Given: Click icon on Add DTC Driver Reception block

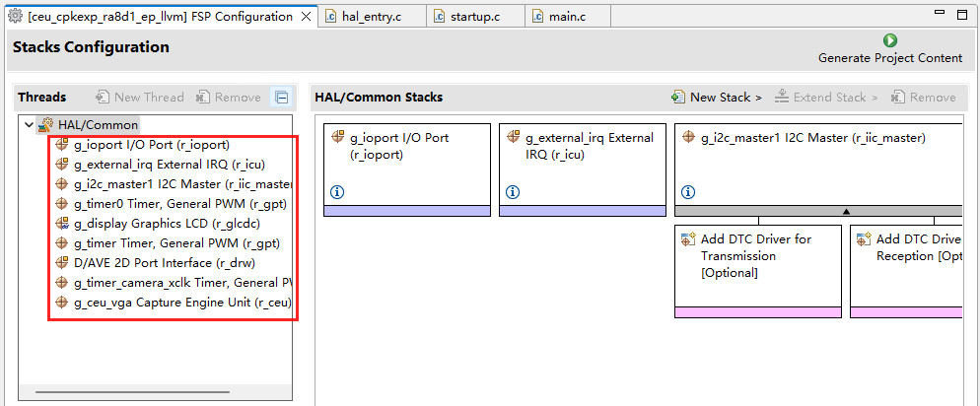Looking at the screenshot, I should point(864,238).
